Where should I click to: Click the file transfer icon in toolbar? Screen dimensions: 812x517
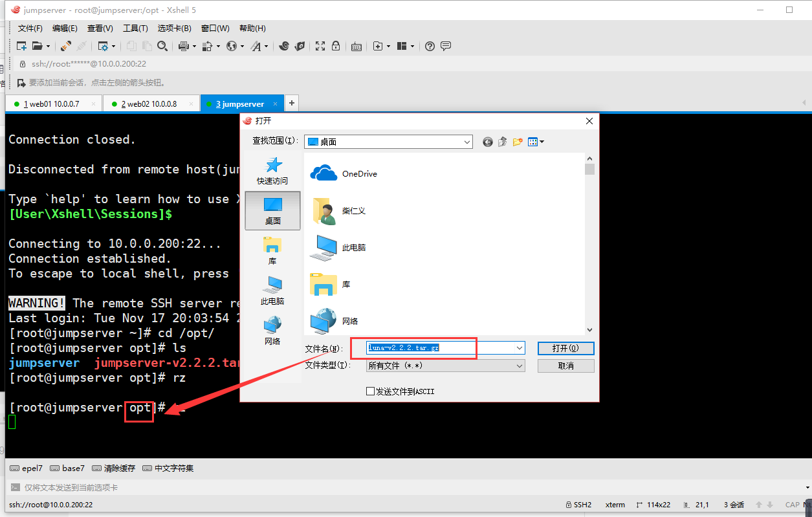click(x=208, y=46)
